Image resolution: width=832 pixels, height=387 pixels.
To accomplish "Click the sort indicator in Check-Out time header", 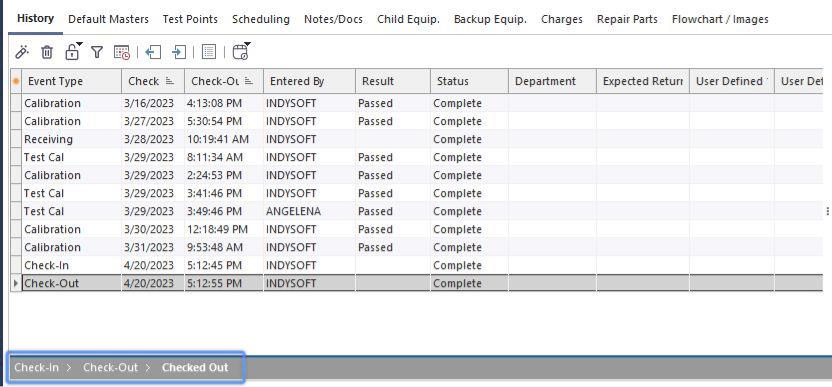I will click(x=249, y=81).
